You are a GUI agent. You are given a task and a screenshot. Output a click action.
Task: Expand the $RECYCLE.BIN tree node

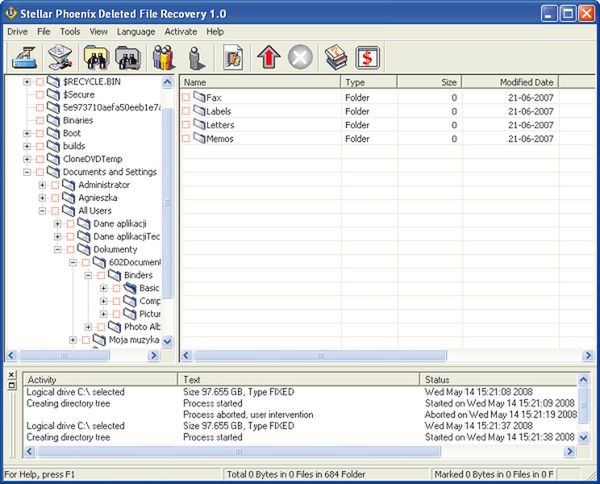pos(27,82)
